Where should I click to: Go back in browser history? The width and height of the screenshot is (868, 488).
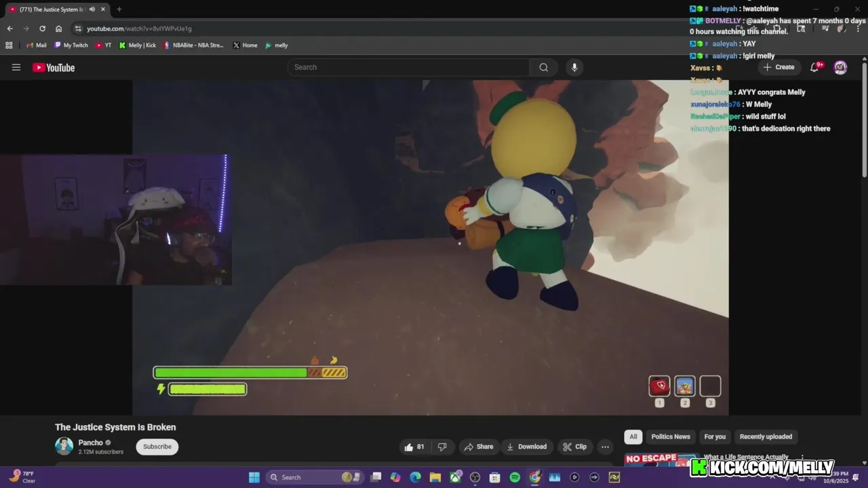coord(9,28)
